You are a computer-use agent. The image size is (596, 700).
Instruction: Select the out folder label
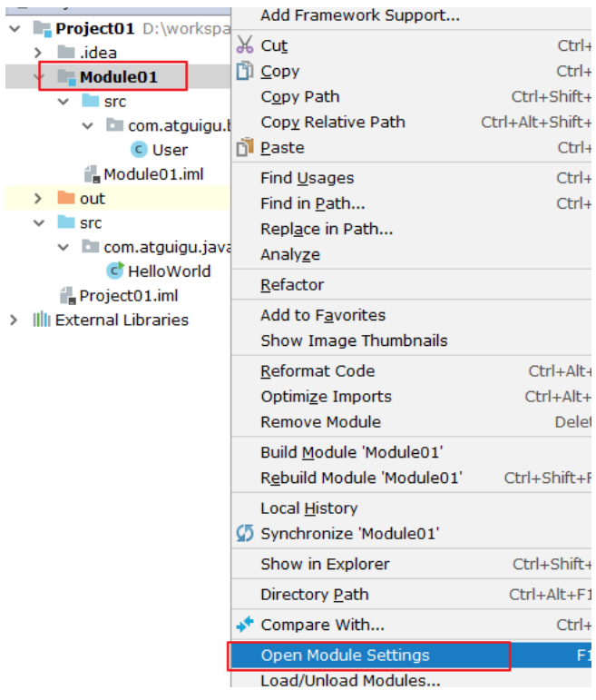93,198
